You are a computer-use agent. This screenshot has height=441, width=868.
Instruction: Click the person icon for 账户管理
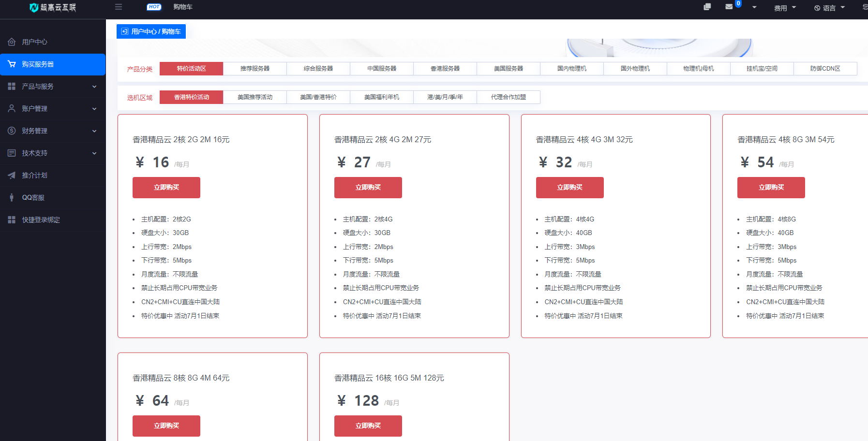point(12,109)
